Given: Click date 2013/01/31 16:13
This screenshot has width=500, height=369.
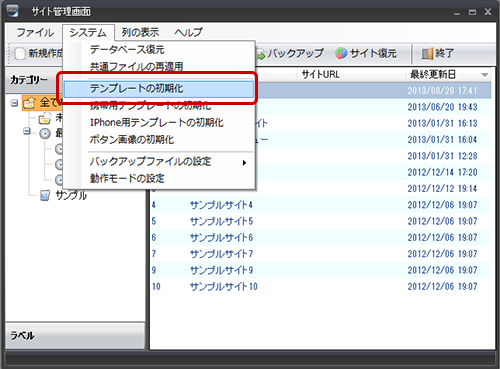Looking at the screenshot, I should (x=442, y=123).
